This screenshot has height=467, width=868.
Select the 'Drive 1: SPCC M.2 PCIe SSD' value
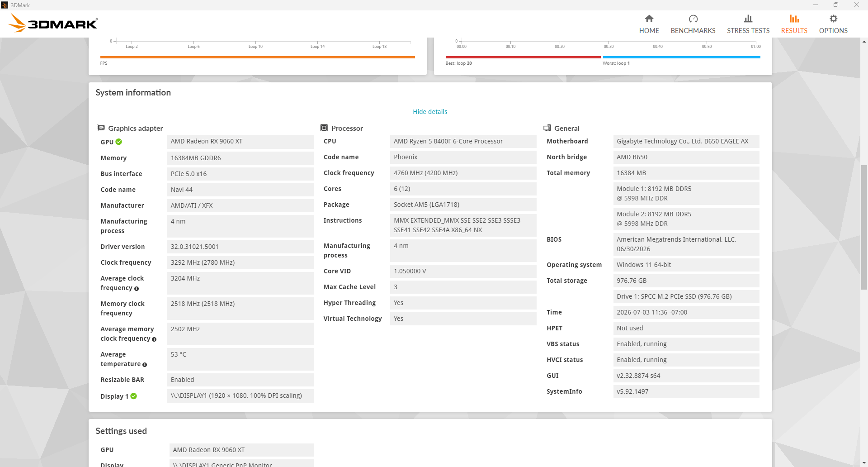(x=686, y=296)
